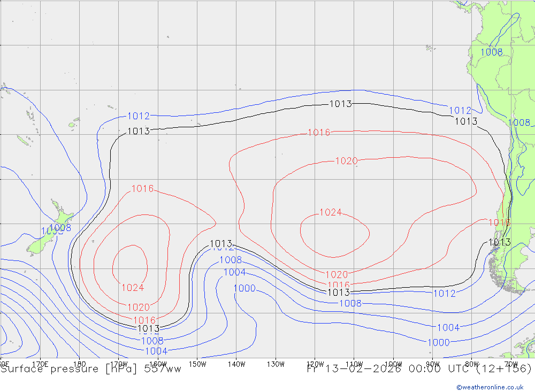Viewport: 535px width, 392px height.
Task: Click the 1008 label over northern South America
Action: (x=491, y=52)
